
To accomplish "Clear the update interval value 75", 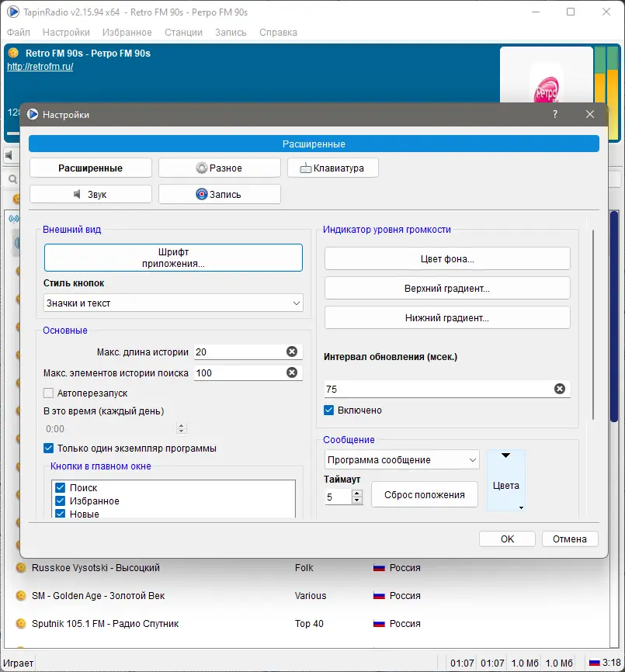I will 560,389.
